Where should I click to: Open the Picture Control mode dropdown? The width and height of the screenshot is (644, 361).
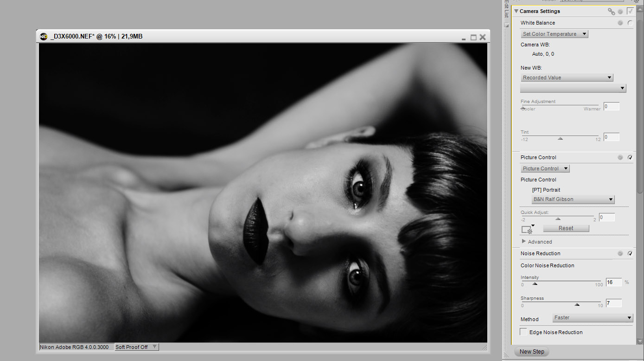click(545, 168)
